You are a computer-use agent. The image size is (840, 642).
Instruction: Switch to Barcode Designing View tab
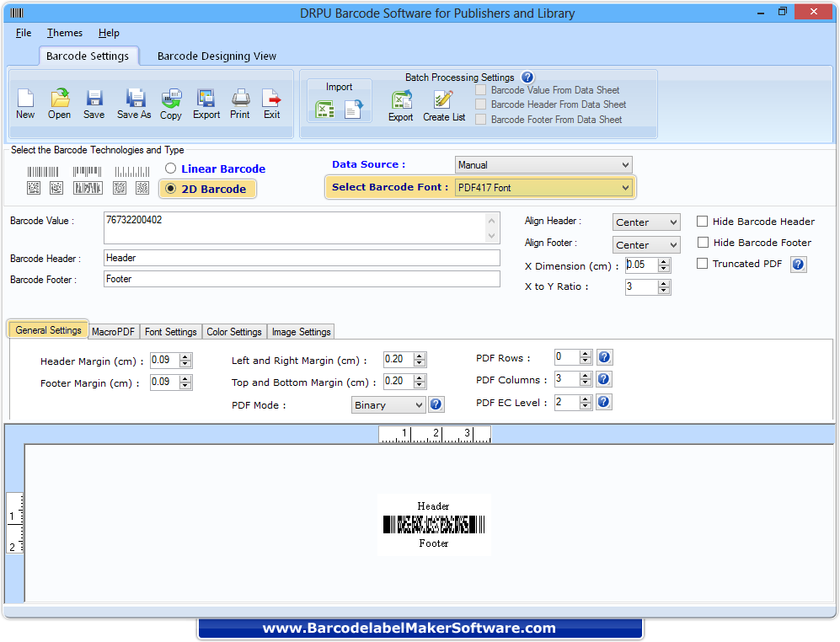coord(217,56)
